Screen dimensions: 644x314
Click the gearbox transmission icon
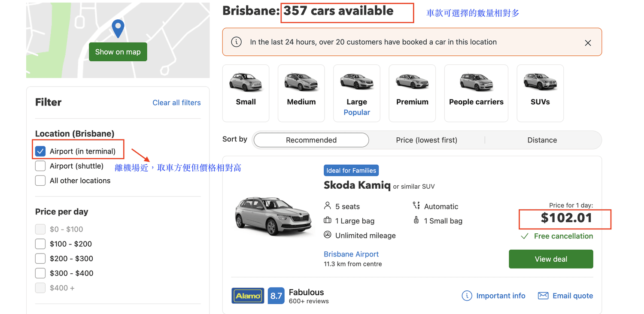[x=416, y=205]
